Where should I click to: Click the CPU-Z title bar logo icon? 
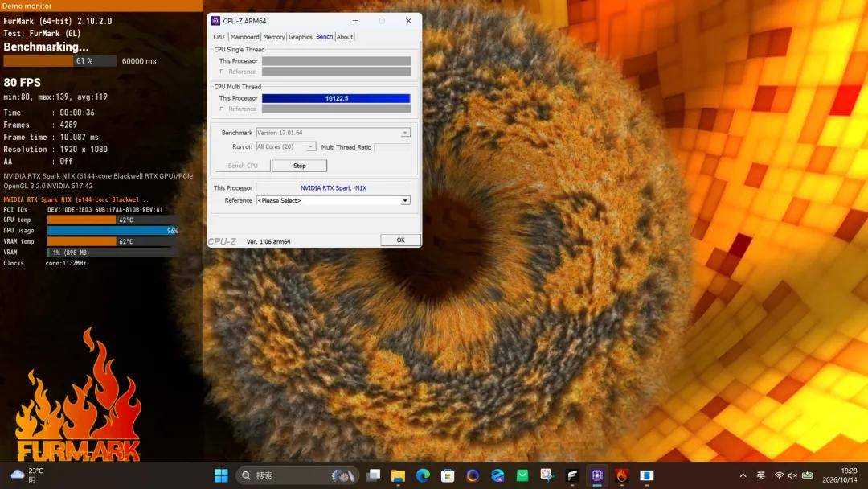pyautogui.click(x=216, y=21)
